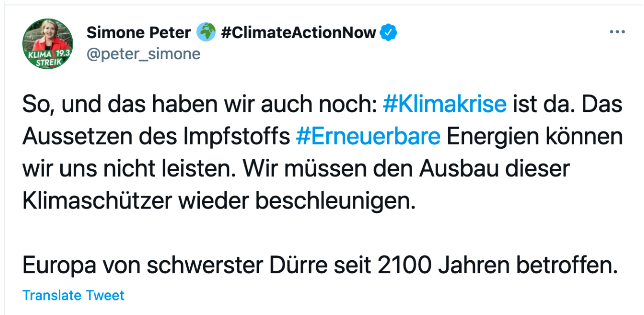Open the #Klimakrise hashtag link
Image resolution: width=644 pixels, height=315 pixels.
click(x=445, y=104)
